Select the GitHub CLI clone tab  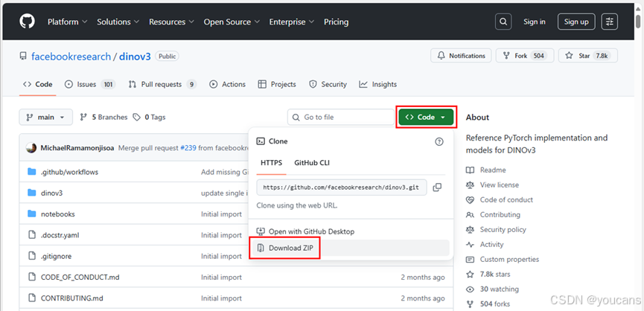(x=312, y=163)
